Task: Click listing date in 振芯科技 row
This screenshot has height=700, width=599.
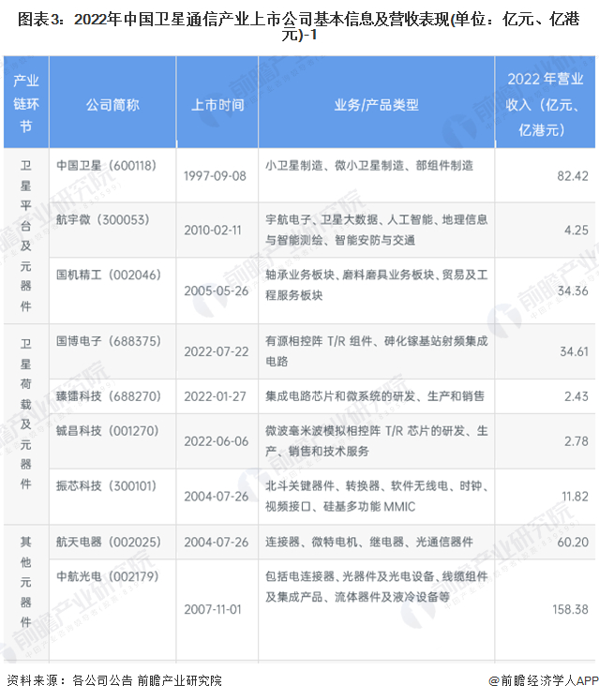Action: pyautogui.click(x=217, y=497)
